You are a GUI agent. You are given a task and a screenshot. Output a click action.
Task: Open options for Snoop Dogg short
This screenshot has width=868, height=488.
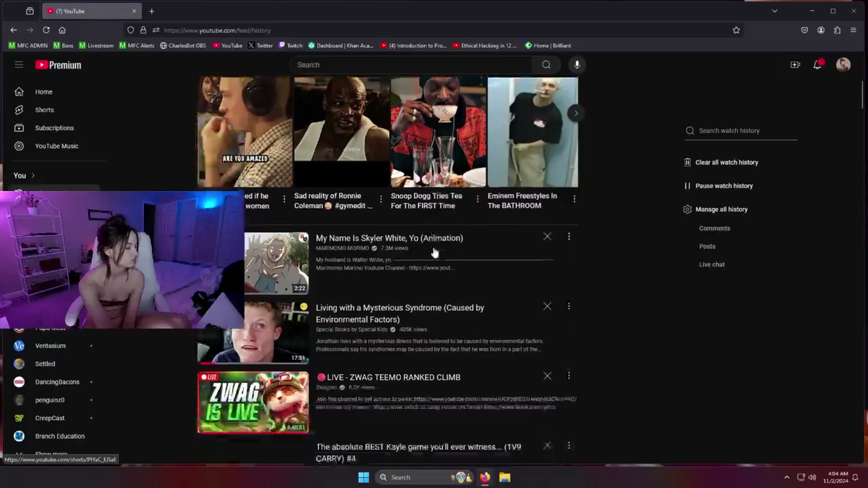pos(477,199)
